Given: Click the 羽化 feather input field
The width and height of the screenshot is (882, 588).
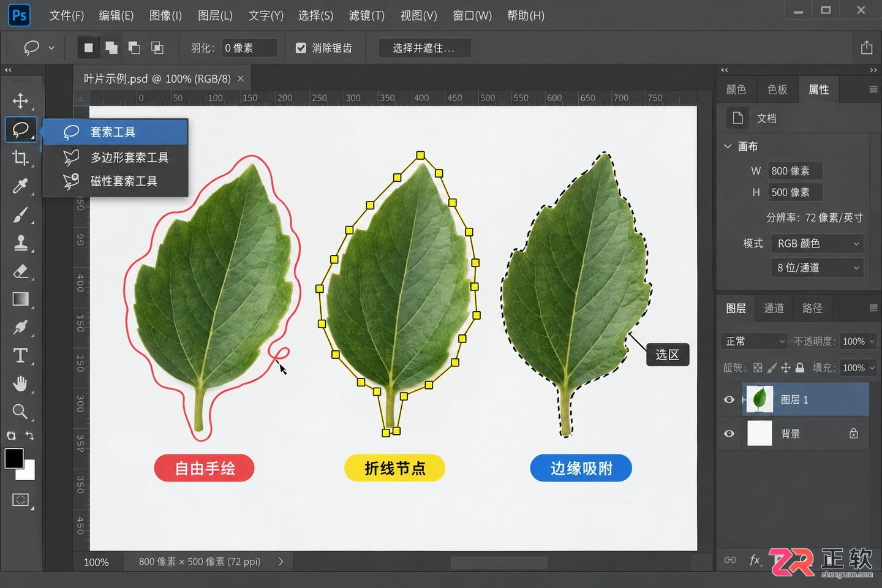Looking at the screenshot, I should click(x=250, y=48).
